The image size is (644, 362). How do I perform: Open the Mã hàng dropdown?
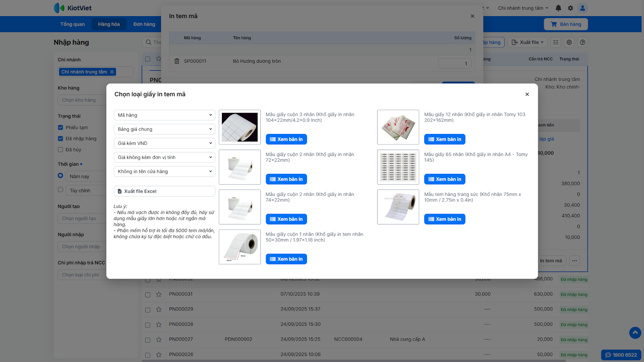click(x=164, y=115)
